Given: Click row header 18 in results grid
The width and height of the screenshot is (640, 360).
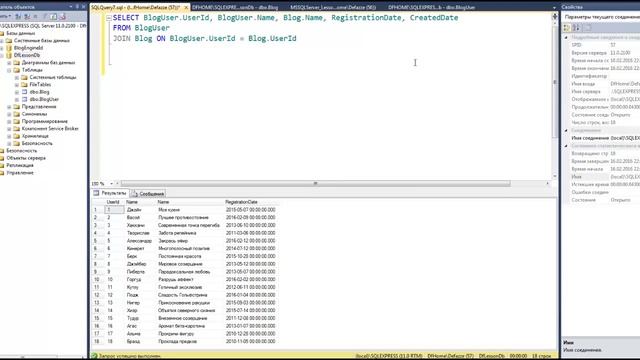Looking at the screenshot, I should point(98,342).
